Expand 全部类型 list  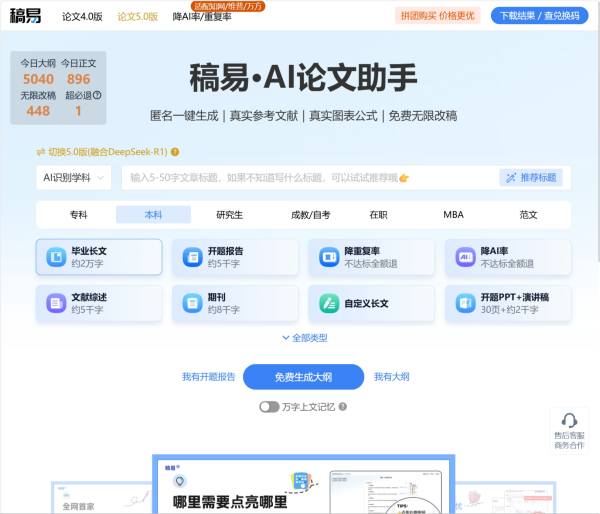305,338
